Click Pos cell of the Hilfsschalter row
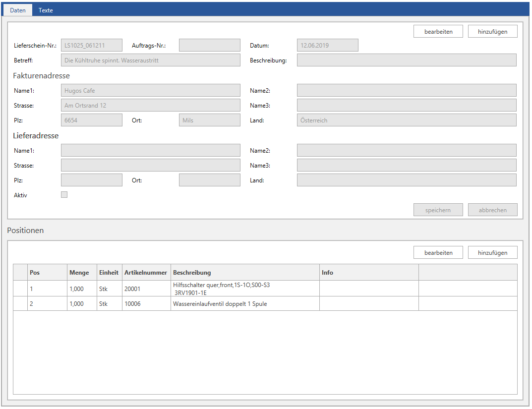This screenshot has height=409, width=532. pyautogui.click(x=47, y=289)
